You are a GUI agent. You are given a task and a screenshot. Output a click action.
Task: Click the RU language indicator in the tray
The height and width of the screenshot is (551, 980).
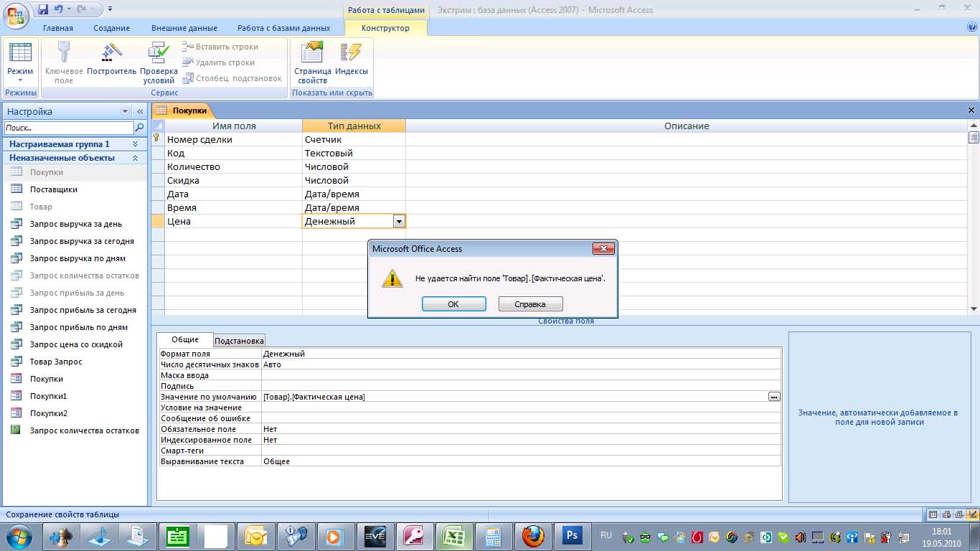click(606, 535)
